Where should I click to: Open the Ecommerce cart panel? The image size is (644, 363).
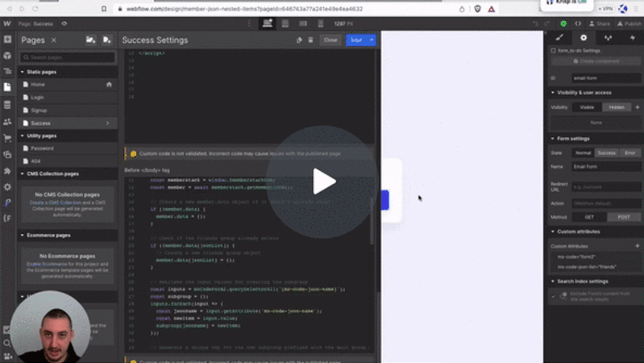[x=7, y=138]
